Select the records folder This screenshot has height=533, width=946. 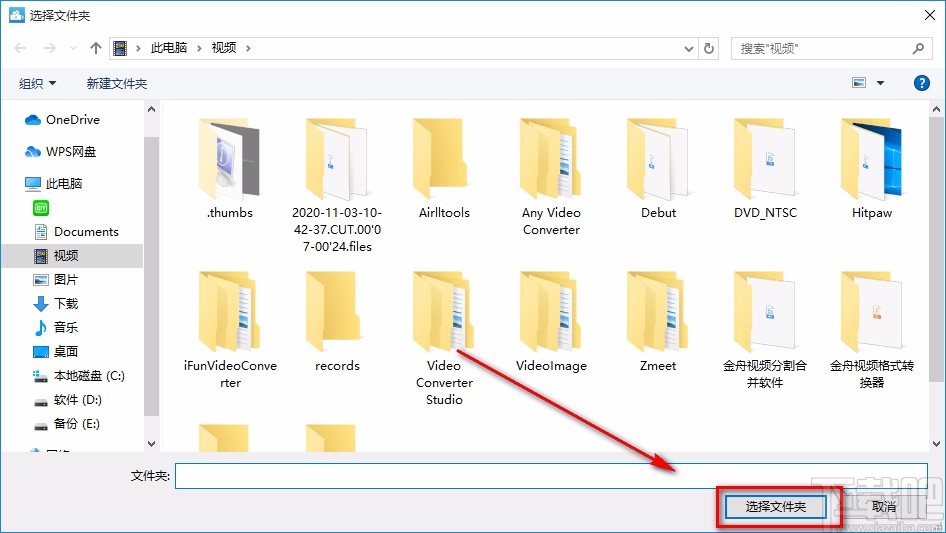point(337,321)
